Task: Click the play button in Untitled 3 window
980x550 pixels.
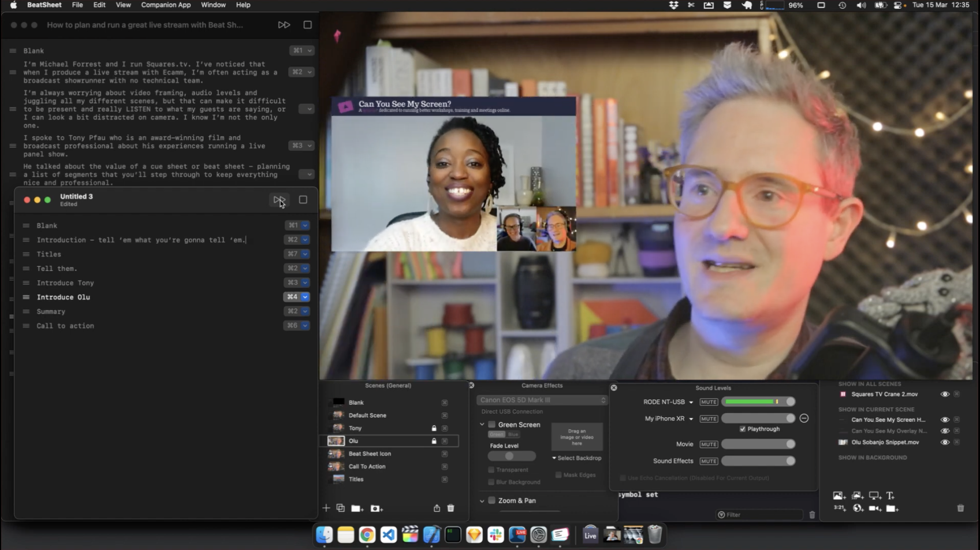Action: pyautogui.click(x=279, y=200)
